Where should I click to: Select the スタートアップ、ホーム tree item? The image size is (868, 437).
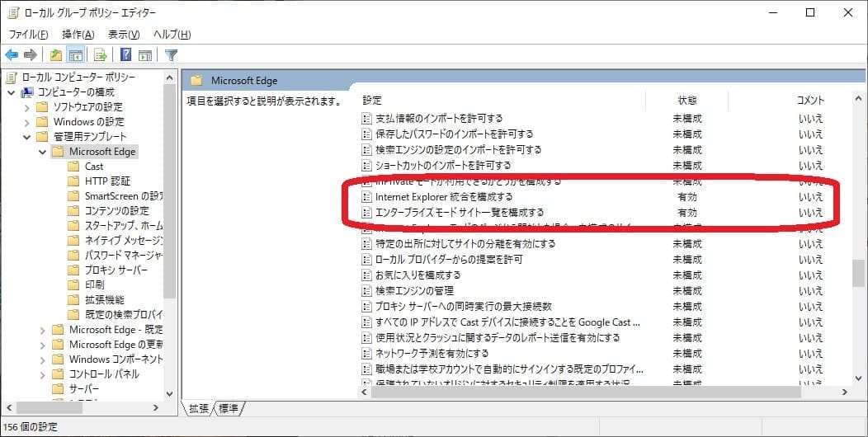(x=124, y=225)
